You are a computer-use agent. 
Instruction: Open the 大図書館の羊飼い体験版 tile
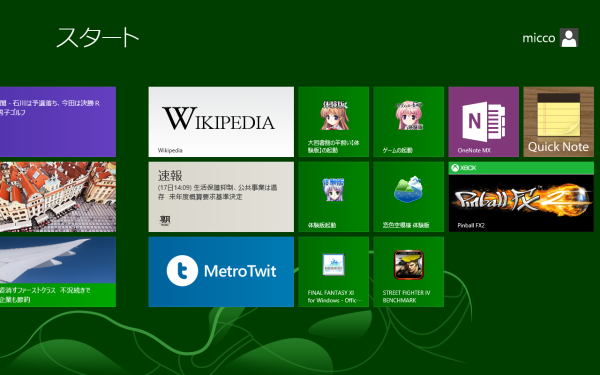(334, 122)
